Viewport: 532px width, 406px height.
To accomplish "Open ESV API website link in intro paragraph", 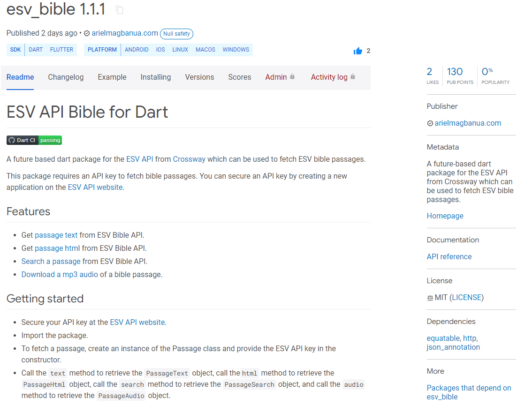I will pos(95,187).
